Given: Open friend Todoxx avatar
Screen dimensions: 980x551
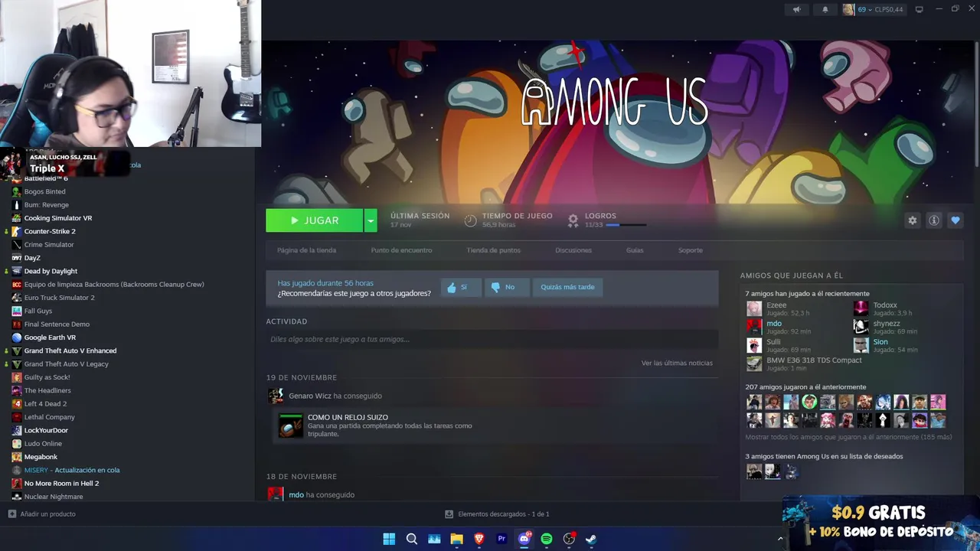Looking at the screenshot, I should tap(861, 308).
